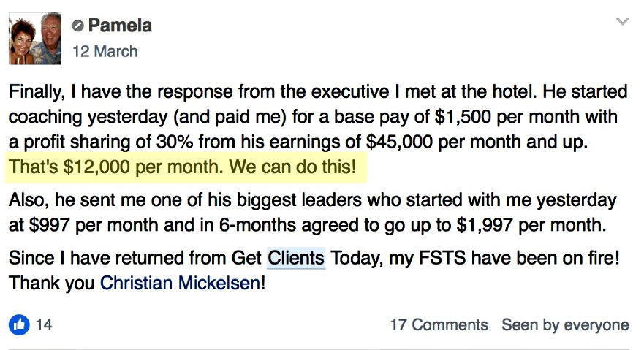Open the 12 March post timestamp
The height and width of the screenshot is (350, 644).
105,52
